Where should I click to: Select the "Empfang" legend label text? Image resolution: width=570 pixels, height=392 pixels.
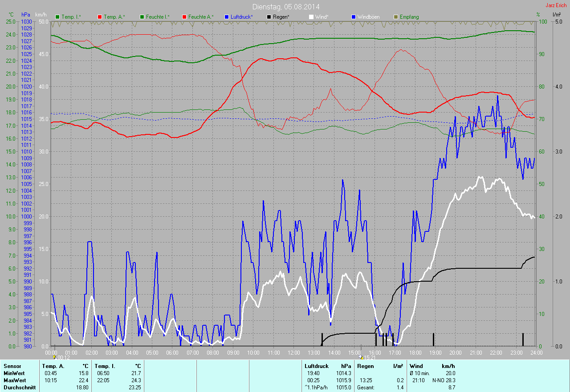pos(409,17)
